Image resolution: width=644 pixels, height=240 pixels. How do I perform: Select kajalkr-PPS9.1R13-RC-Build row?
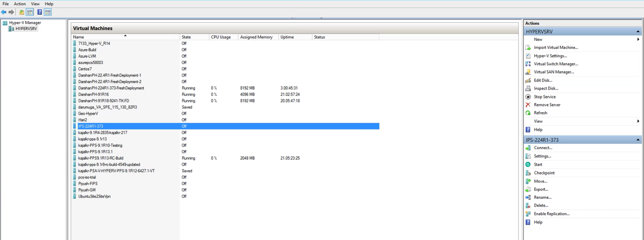pos(225,158)
